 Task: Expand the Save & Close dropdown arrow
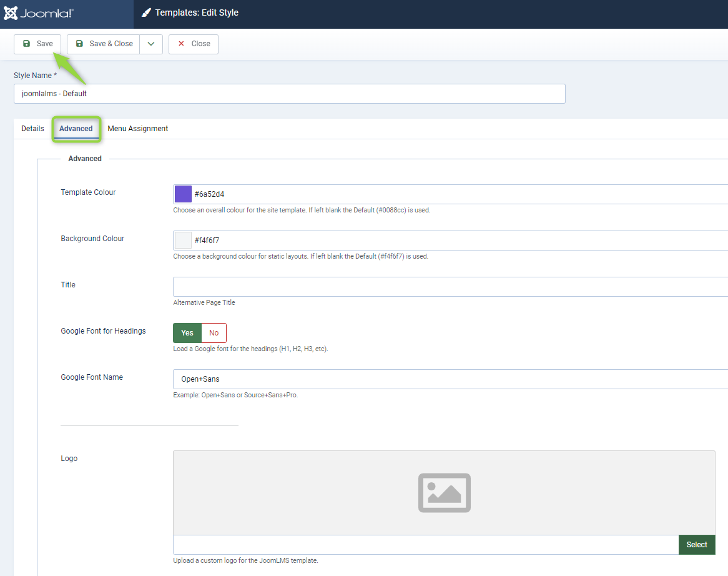(x=151, y=44)
